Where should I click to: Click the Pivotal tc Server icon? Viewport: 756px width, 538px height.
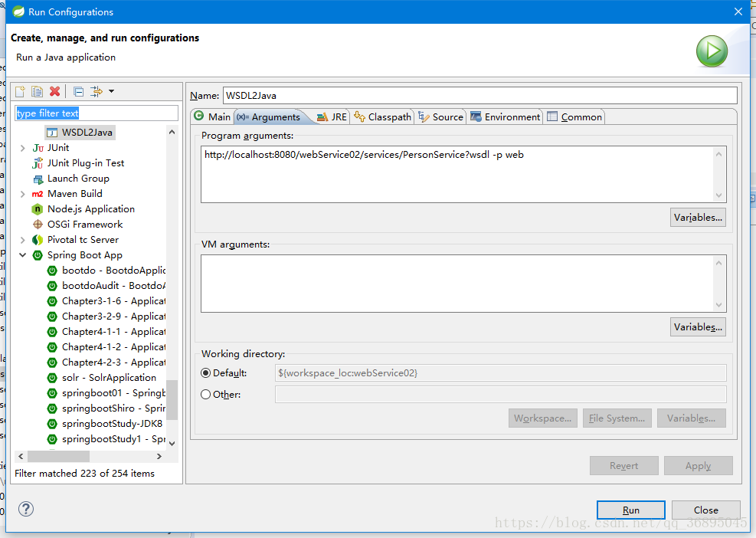tap(38, 241)
